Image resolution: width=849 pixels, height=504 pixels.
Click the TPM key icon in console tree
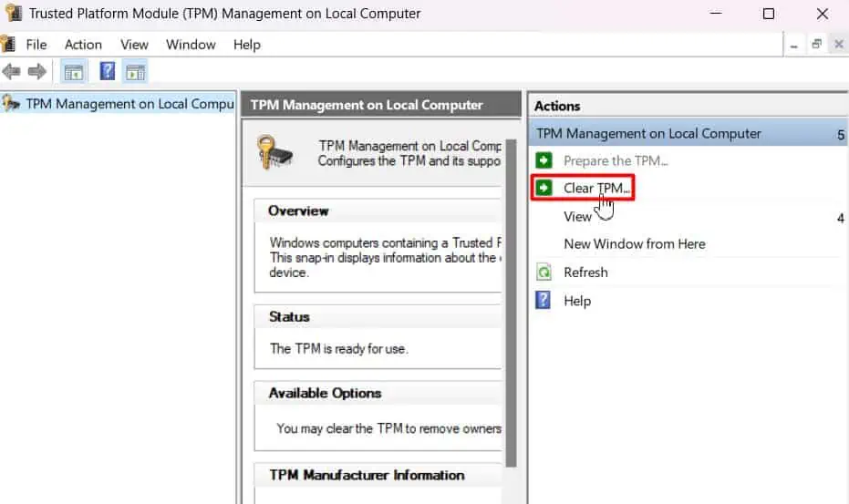11,103
